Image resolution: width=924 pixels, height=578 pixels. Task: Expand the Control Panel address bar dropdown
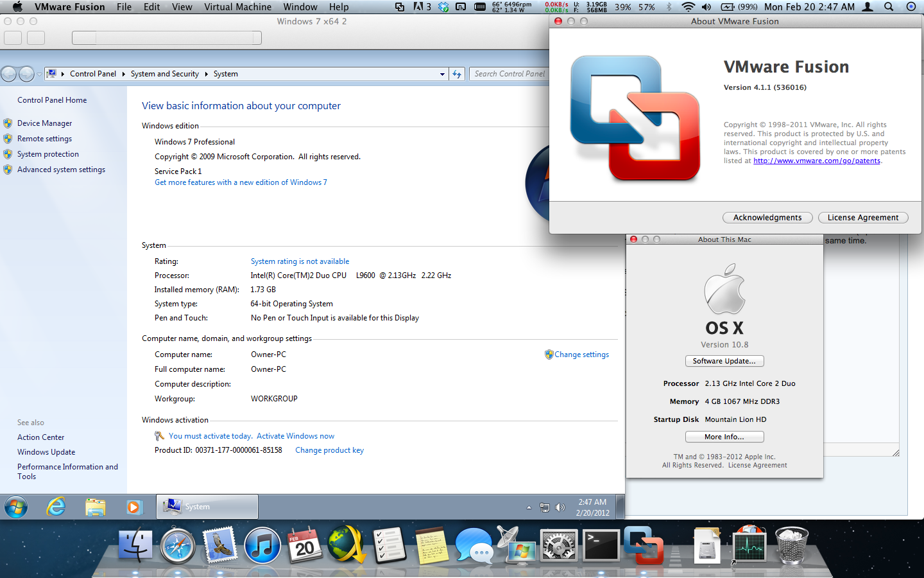click(x=442, y=74)
